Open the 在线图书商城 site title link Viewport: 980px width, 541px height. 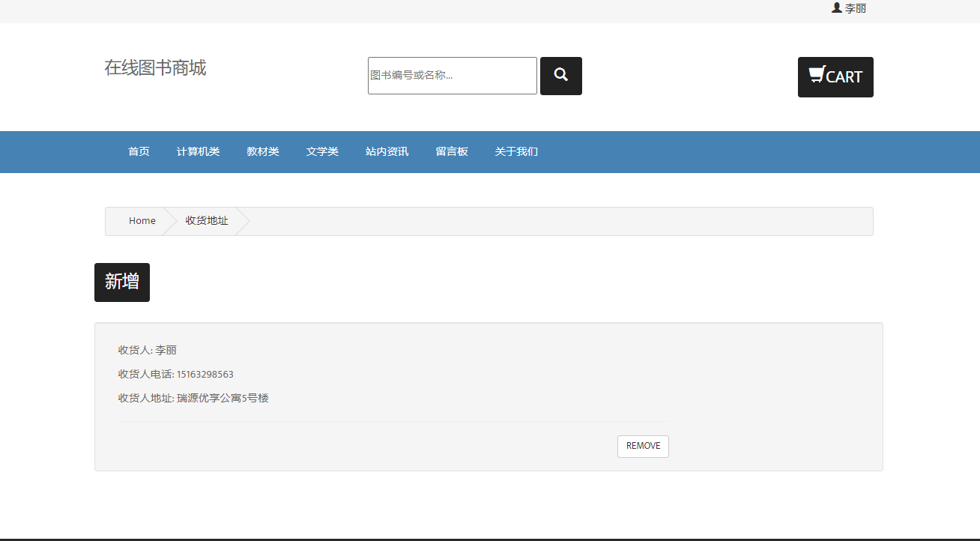click(x=155, y=68)
